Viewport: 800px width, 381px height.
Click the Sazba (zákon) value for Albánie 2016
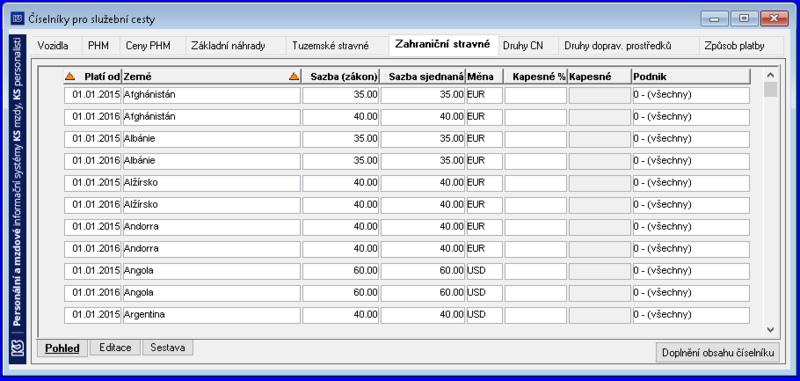coord(340,160)
